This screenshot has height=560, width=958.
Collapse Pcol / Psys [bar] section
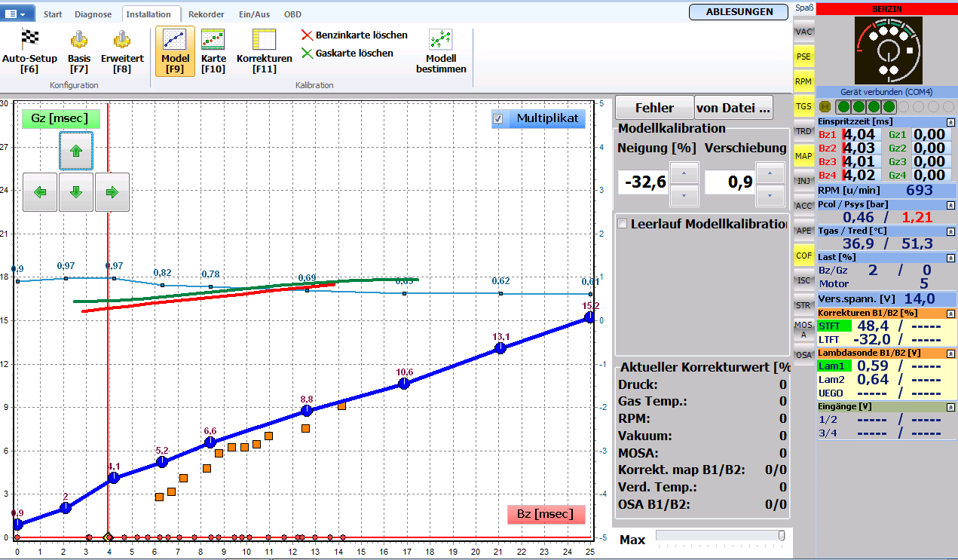point(950,204)
